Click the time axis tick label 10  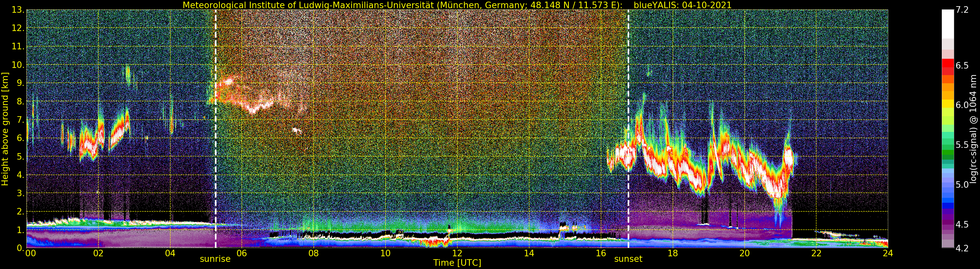coord(385,253)
